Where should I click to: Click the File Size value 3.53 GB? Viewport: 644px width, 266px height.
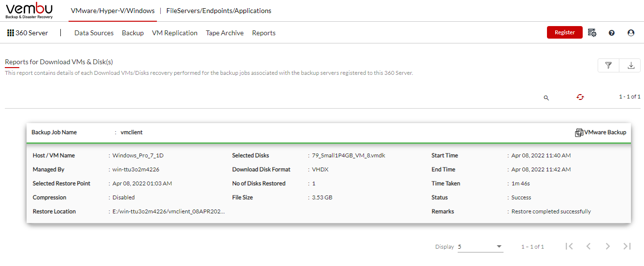(x=322, y=197)
